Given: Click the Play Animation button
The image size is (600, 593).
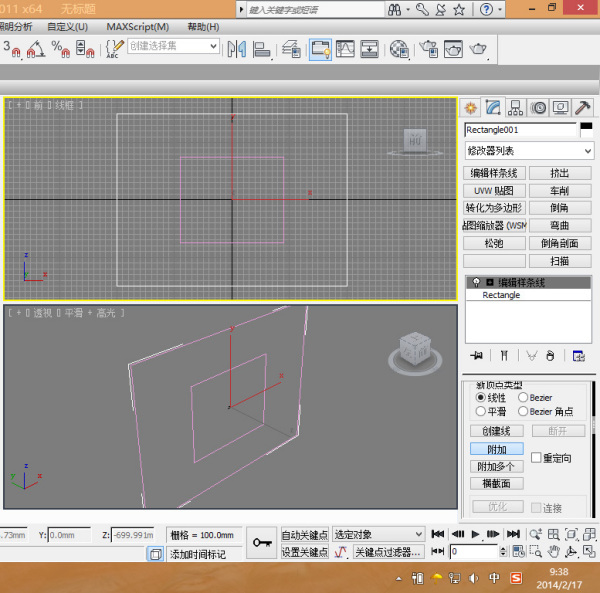Looking at the screenshot, I should (x=475, y=534).
